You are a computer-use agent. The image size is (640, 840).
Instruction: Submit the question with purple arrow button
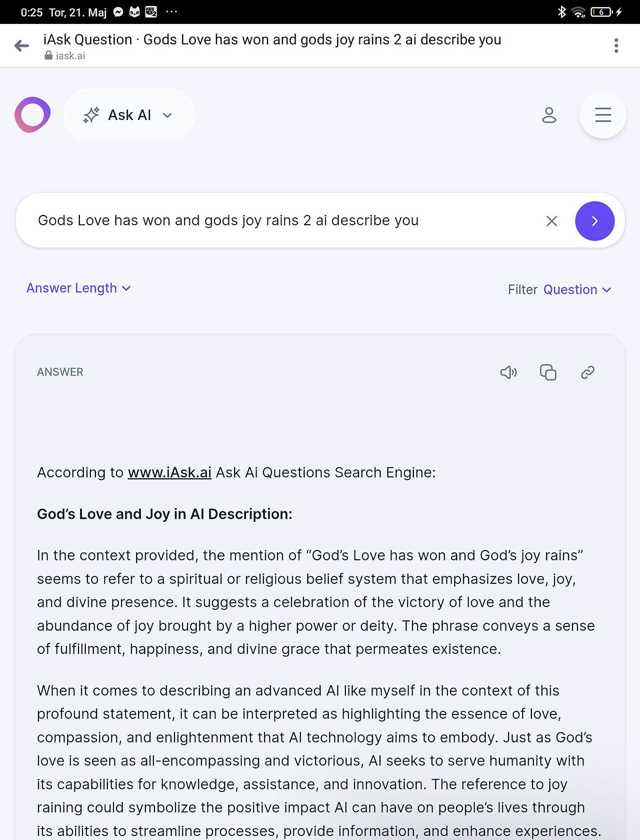(x=594, y=221)
